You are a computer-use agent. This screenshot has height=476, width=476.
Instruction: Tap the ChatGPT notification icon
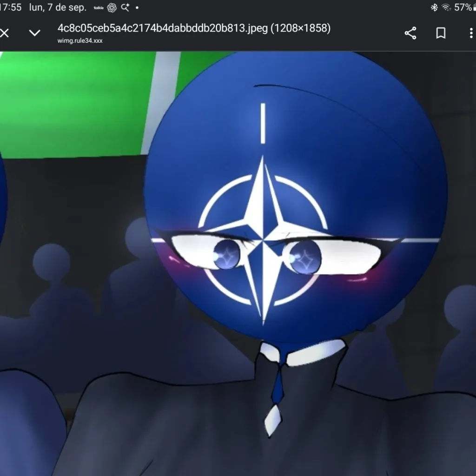click(112, 7)
